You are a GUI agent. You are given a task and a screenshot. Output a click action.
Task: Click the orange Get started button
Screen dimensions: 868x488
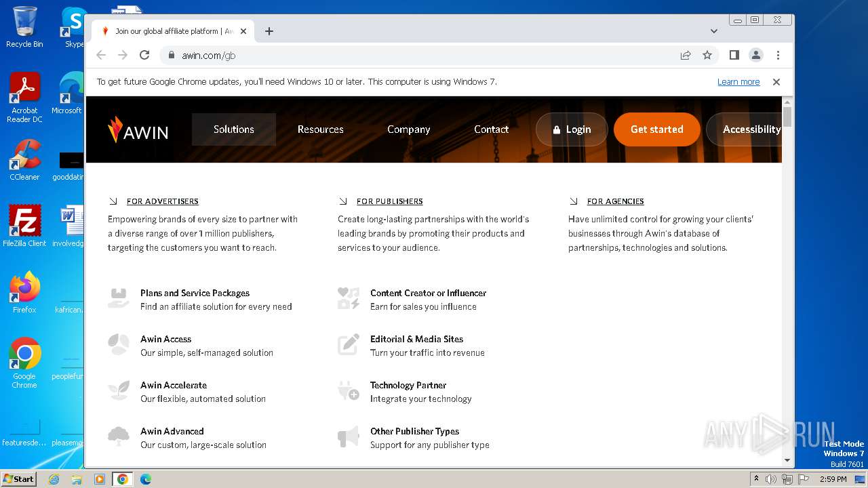click(657, 129)
